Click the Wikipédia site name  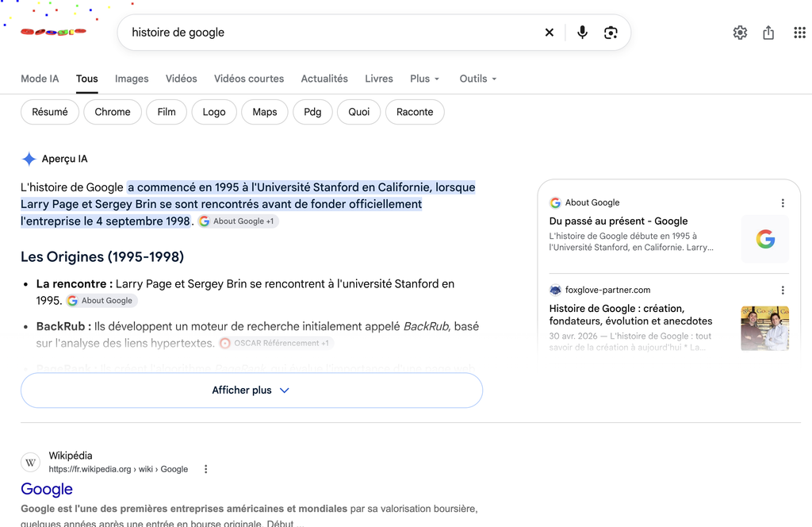click(x=71, y=456)
